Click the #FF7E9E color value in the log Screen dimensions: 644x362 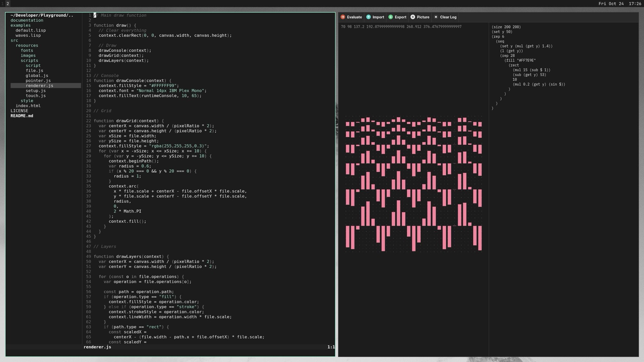pyautogui.click(x=526, y=61)
